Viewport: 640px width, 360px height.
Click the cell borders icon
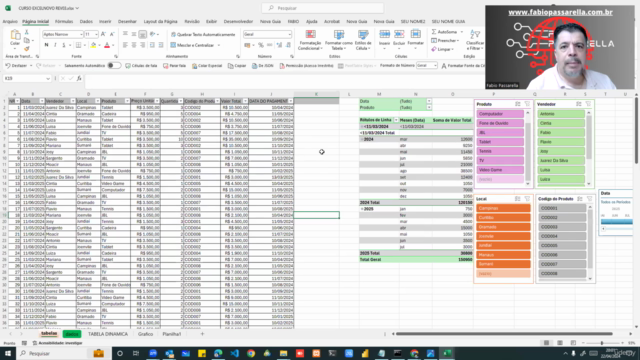tap(78, 45)
